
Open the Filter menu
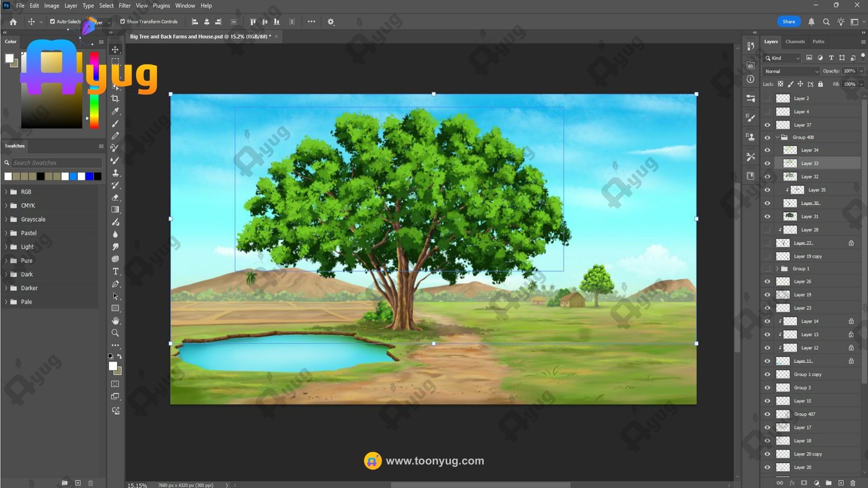tap(124, 5)
